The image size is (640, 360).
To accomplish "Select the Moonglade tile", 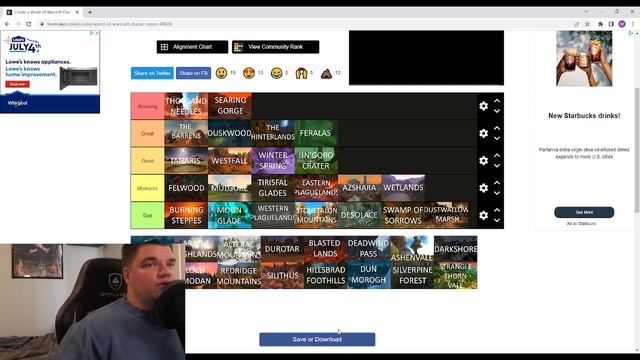I will (x=230, y=215).
